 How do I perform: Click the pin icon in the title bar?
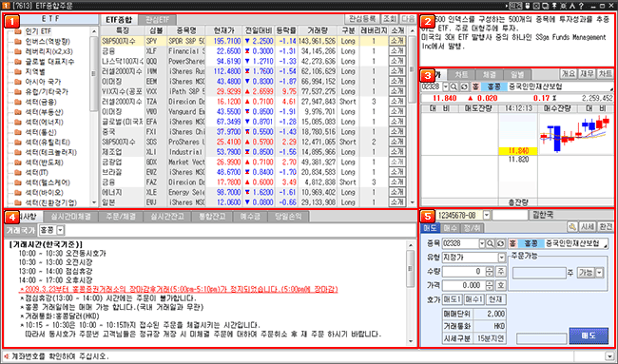554,6
